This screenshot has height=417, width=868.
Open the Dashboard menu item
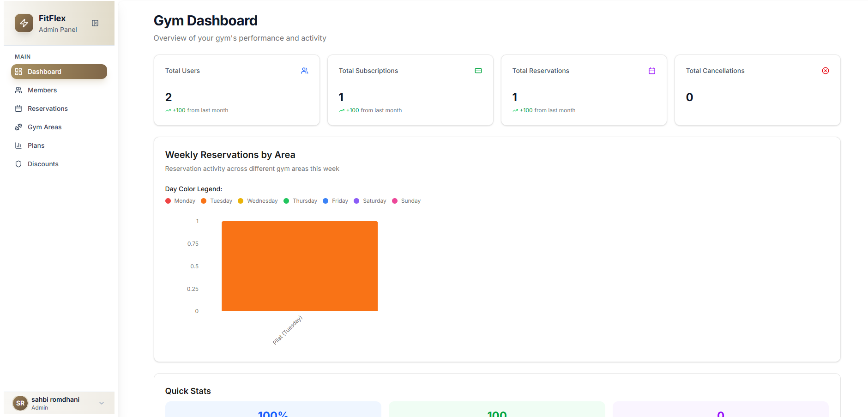point(59,72)
